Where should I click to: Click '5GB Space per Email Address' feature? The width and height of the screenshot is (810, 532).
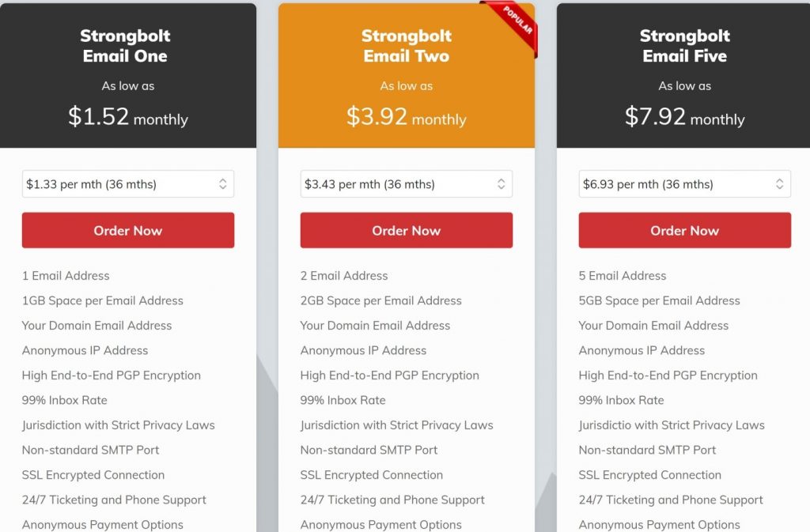pos(659,300)
